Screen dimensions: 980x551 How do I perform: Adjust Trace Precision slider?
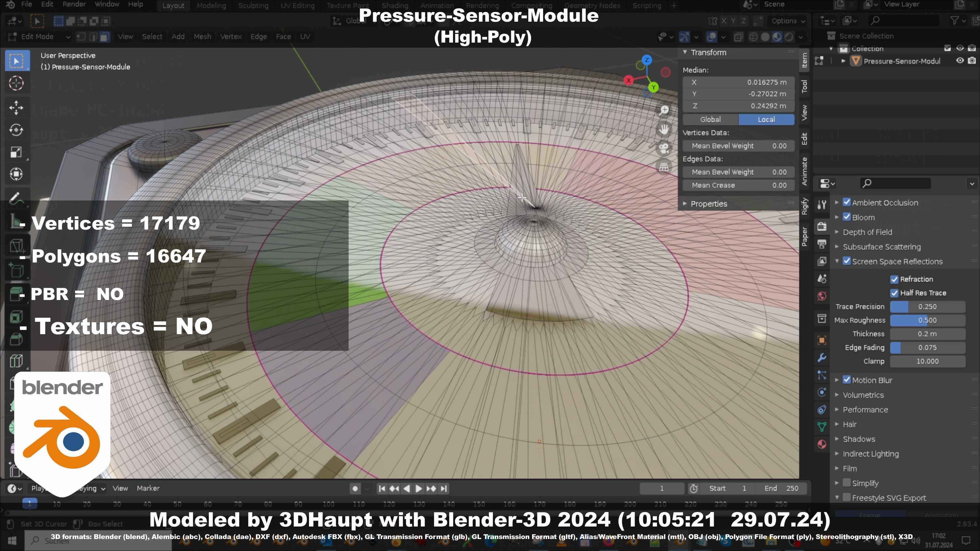point(927,306)
